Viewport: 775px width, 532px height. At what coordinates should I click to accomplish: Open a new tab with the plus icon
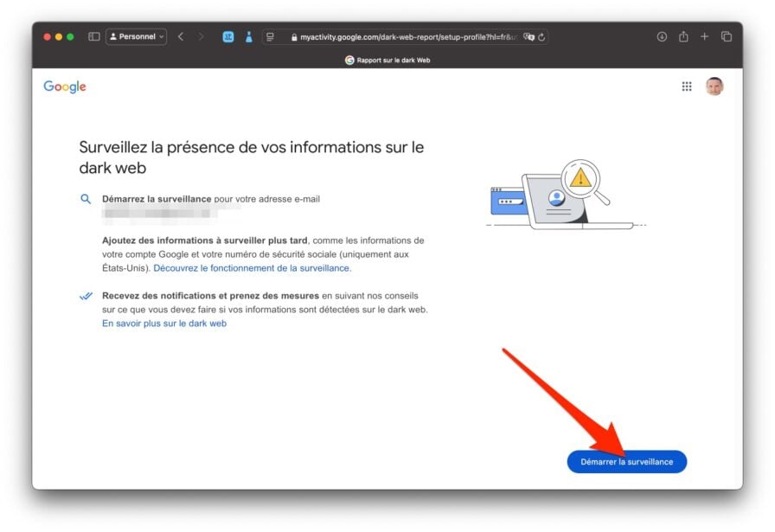(x=704, y=37)
